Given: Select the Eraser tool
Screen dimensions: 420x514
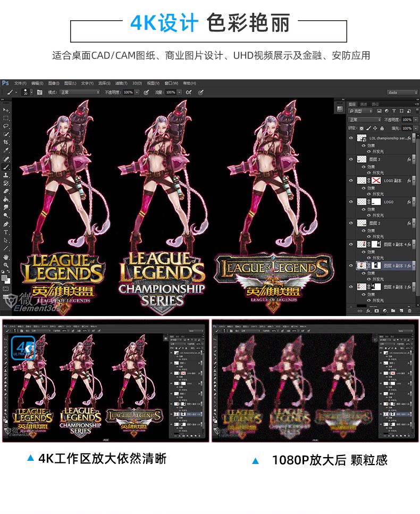Looking at the screenshot, I should pyautogui.click(x=6, y=191).
